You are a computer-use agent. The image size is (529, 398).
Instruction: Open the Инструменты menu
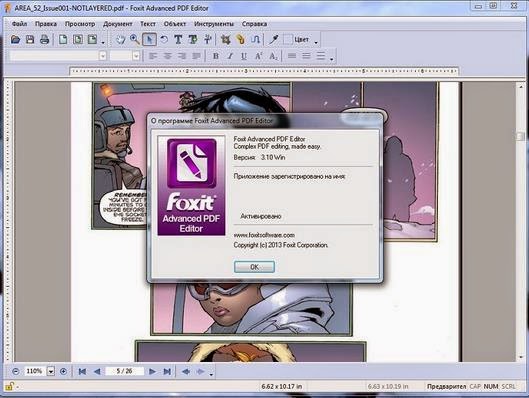[214, 24]
